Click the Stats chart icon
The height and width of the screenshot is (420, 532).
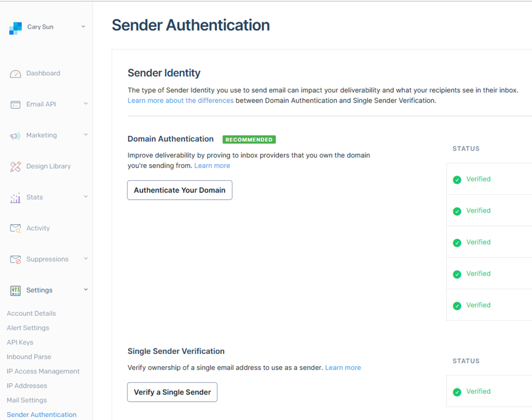(x=16, y=198)
